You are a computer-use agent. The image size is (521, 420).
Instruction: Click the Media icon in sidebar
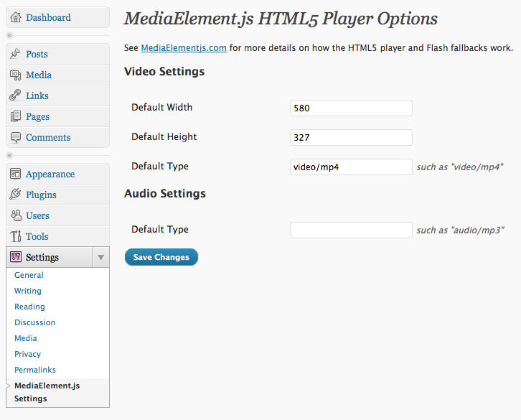click(x=16, y=75)
